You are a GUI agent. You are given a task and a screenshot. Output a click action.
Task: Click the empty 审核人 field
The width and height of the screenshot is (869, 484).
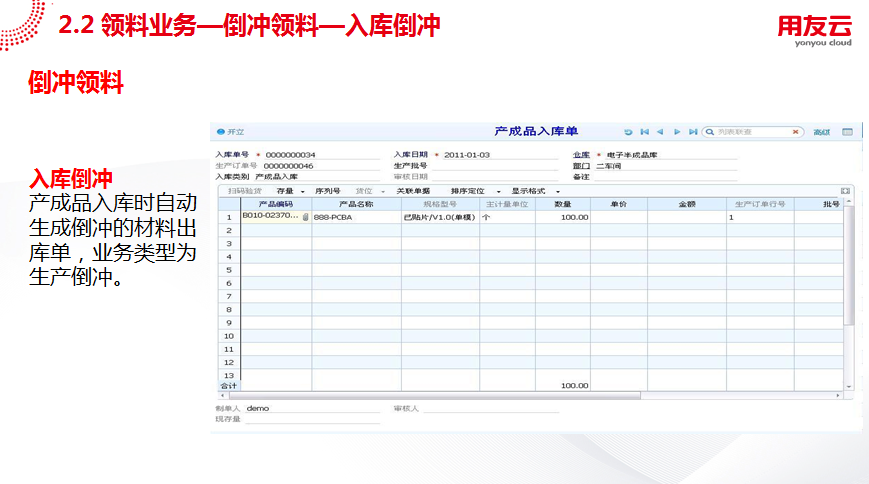(x=491, y=408)
